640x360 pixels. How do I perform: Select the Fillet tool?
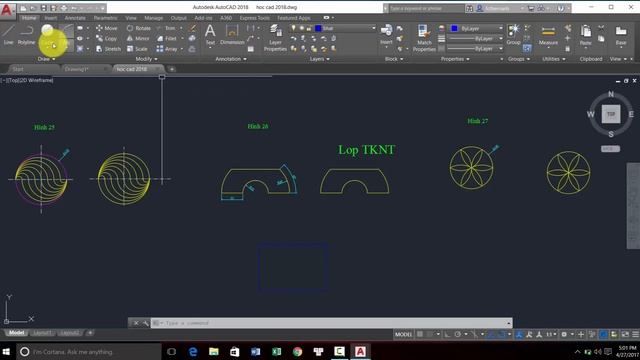(x=167, y=38)
